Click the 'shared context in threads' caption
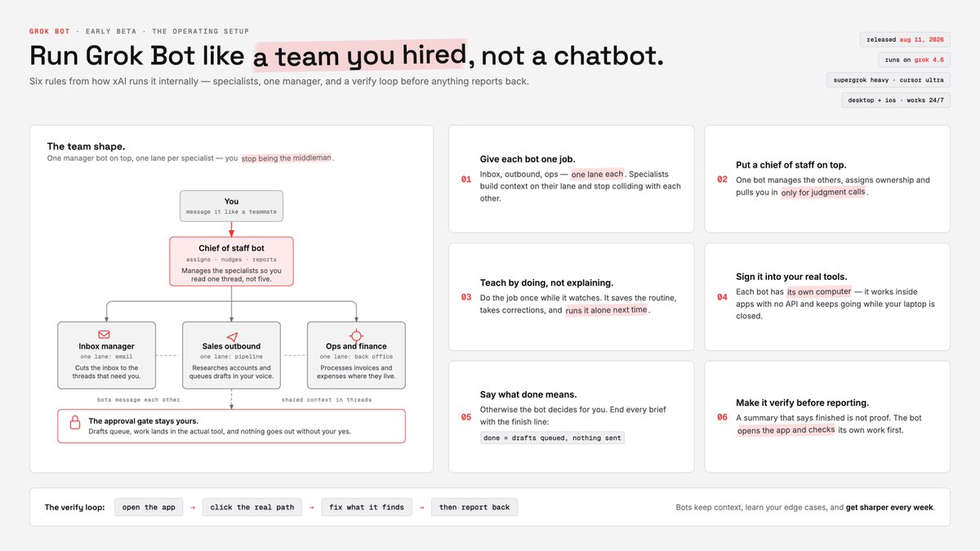Screen dimensions: 980x551 click(327, 400)
